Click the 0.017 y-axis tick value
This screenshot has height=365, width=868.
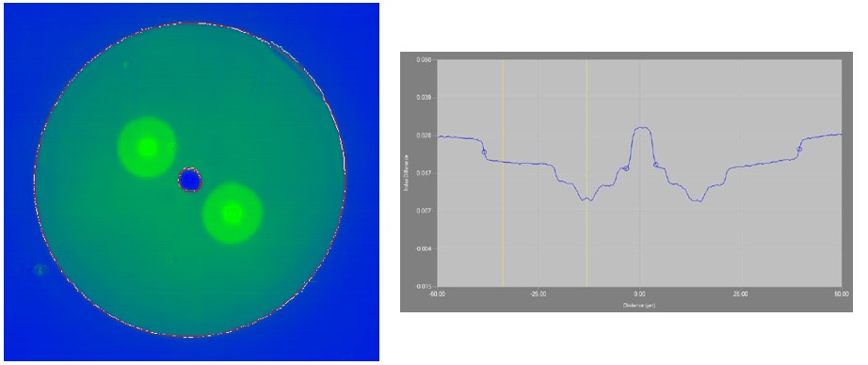(425, 173)
